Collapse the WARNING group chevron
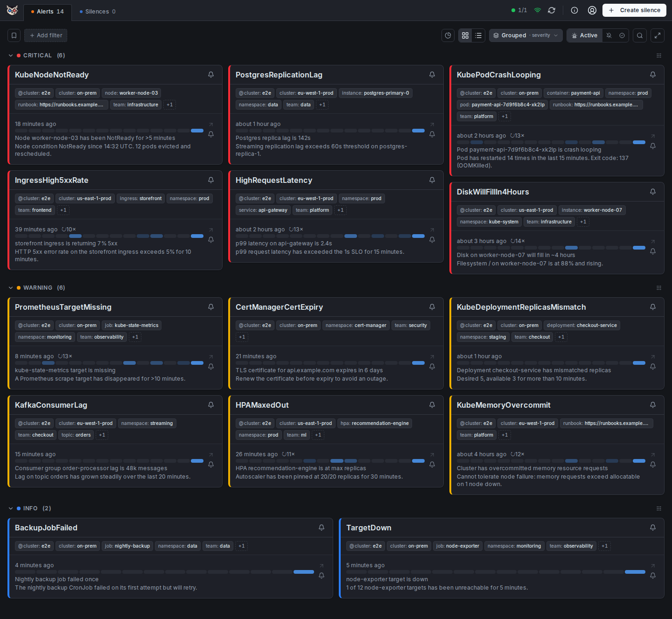The height and width of the screenshot is (619, 672). click(x=11, y=288)
